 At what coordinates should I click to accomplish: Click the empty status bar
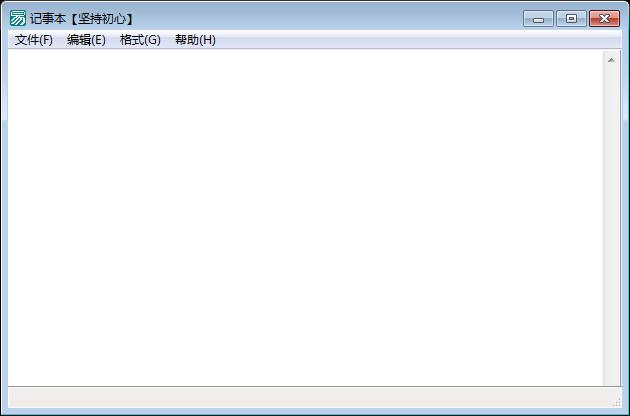click(x=309, y=398)
